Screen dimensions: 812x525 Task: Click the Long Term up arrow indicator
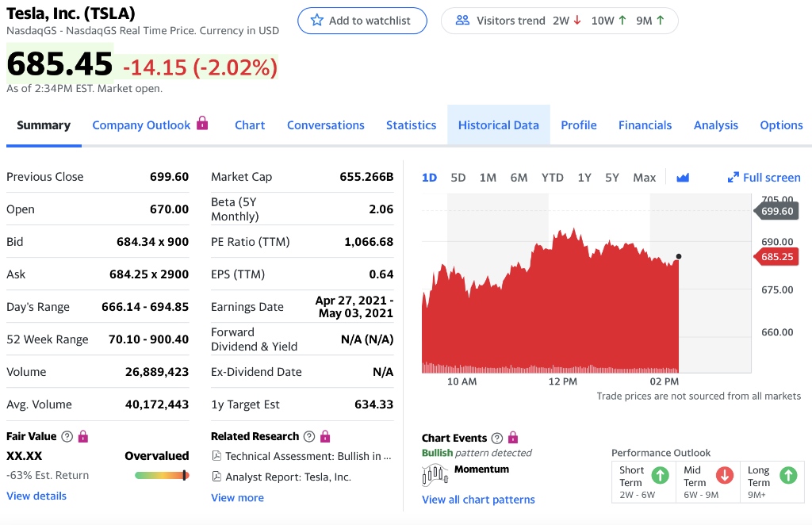(788, 475)
